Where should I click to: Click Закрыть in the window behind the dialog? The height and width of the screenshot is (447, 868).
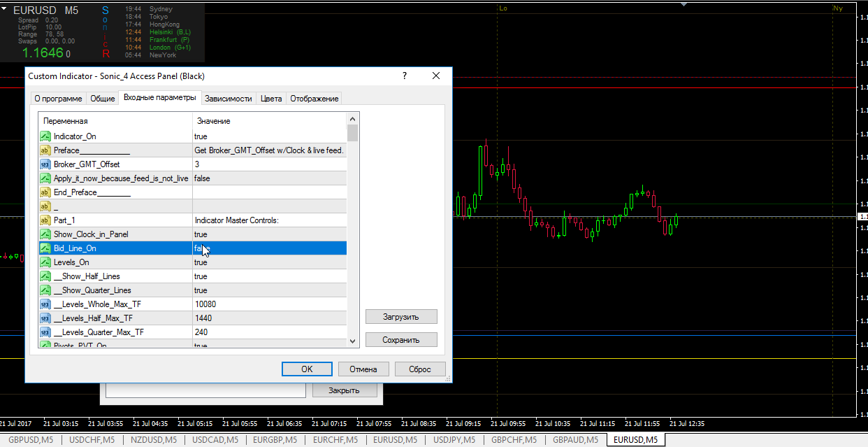pos(344,390)
